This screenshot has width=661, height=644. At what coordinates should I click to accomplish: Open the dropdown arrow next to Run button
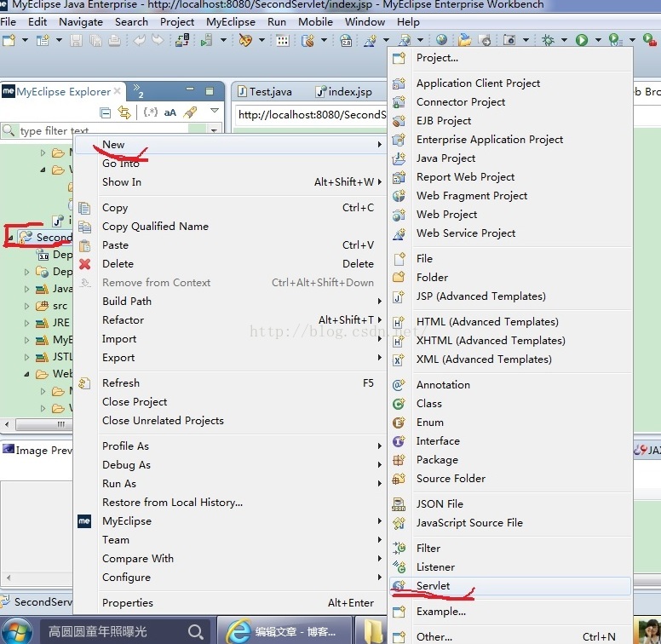(598, 40)
